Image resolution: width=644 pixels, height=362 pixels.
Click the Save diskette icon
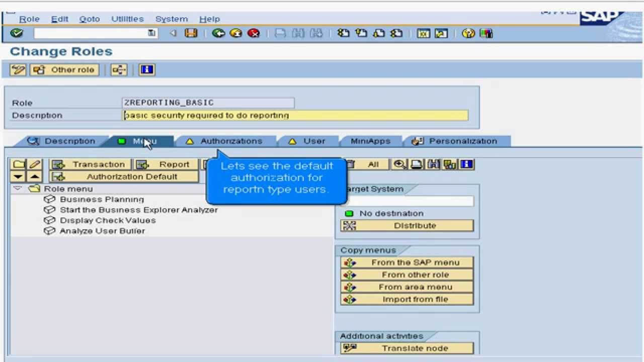point(191,33)
